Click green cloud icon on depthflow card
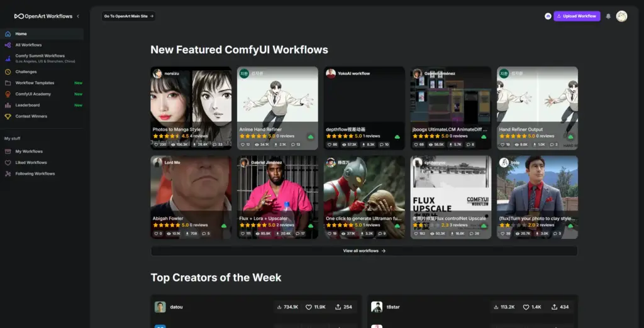Screen dimensions: 644x328 (x=397, y=137)
